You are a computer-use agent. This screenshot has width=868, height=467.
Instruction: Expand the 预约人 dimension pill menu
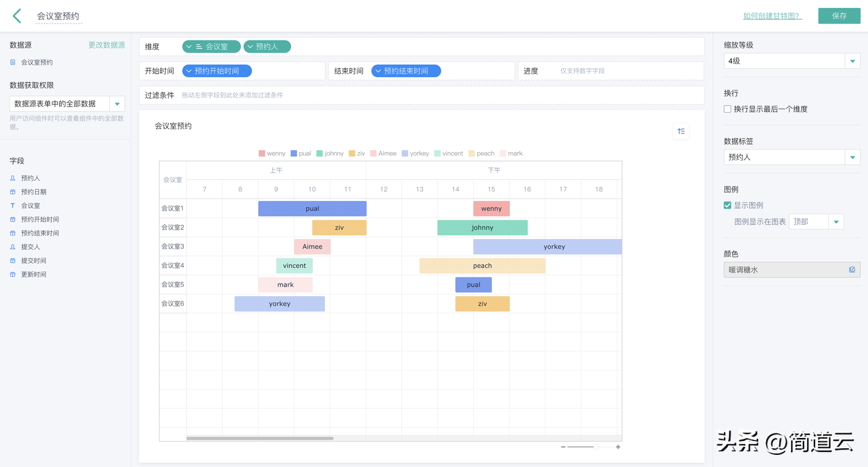(x=249, y=46)
